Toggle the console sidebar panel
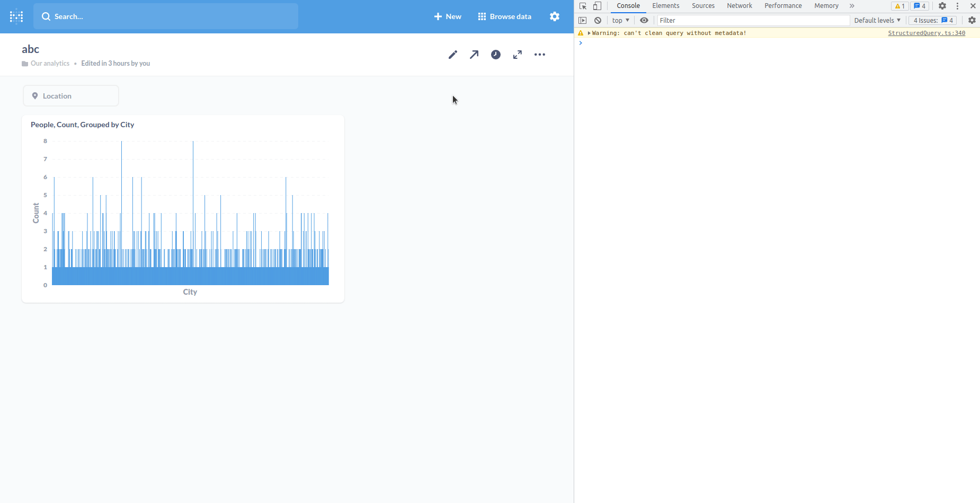This screenshot has width=980, height=503. (583, 20)
